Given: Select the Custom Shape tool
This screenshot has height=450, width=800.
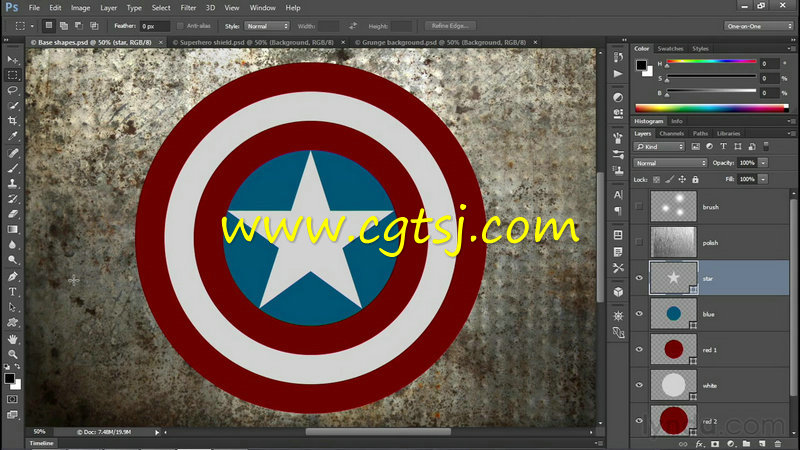Looking at the screenshot, I should pyautogui.click(x=13, y=323).
